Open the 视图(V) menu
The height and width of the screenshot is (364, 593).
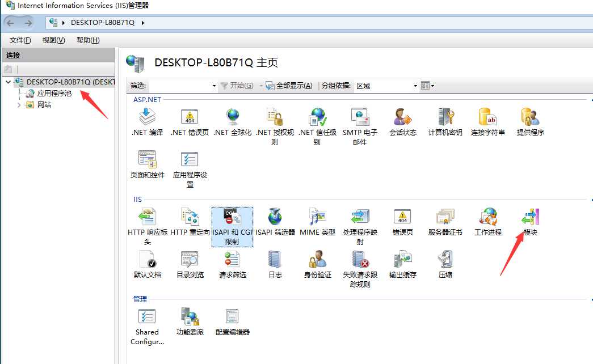pos(54,40)
